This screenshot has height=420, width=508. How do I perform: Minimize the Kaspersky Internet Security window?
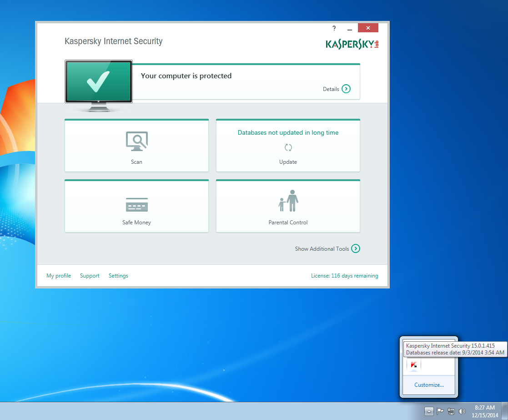(350, 29)
